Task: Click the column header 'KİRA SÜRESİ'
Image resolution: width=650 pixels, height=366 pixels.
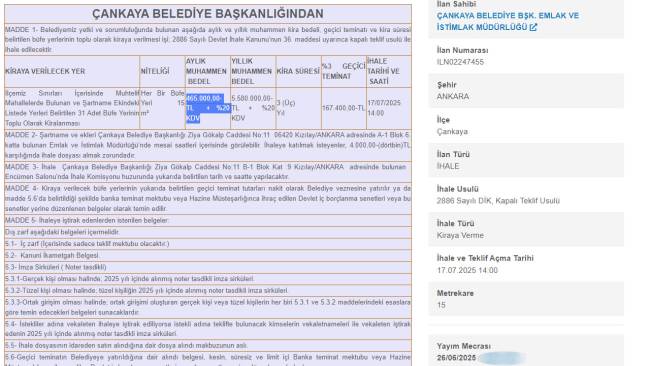Action: 298,71
